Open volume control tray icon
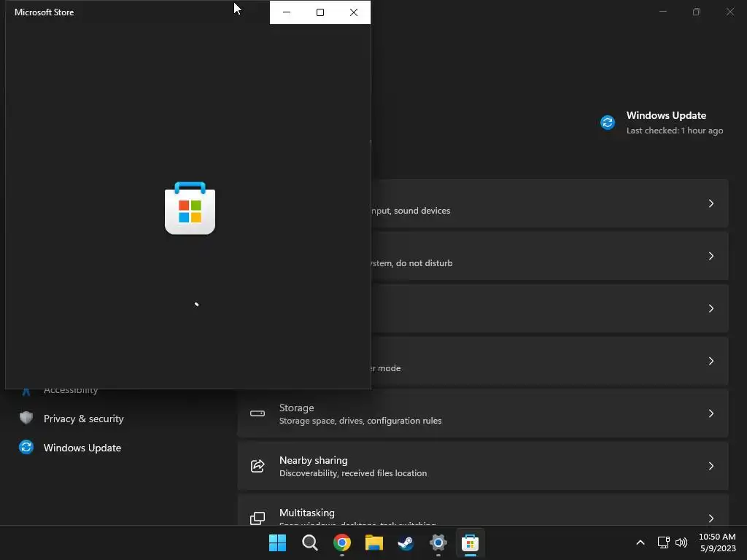Viewport: 747px width, 560px height. (681, 542)
